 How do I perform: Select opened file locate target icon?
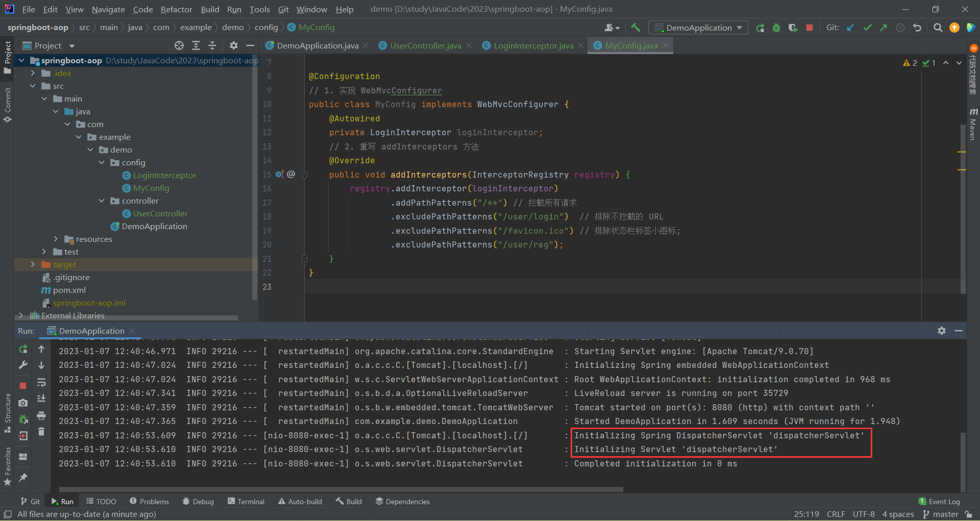179,45
